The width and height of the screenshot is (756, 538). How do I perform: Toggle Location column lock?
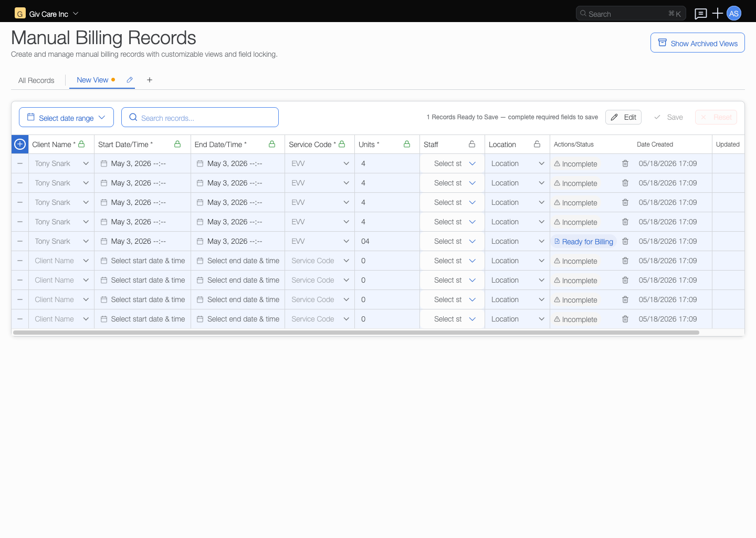pos(537,144)
